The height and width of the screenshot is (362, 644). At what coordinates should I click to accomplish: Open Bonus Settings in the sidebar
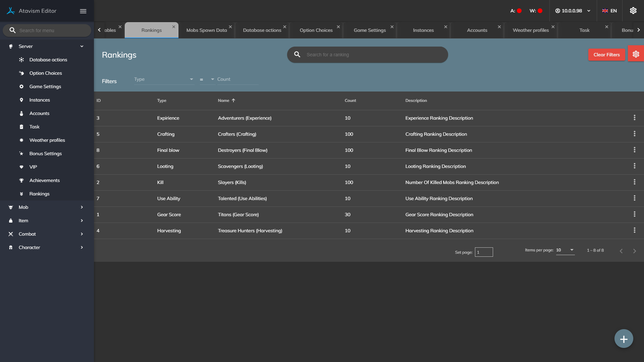click(46, 154)
